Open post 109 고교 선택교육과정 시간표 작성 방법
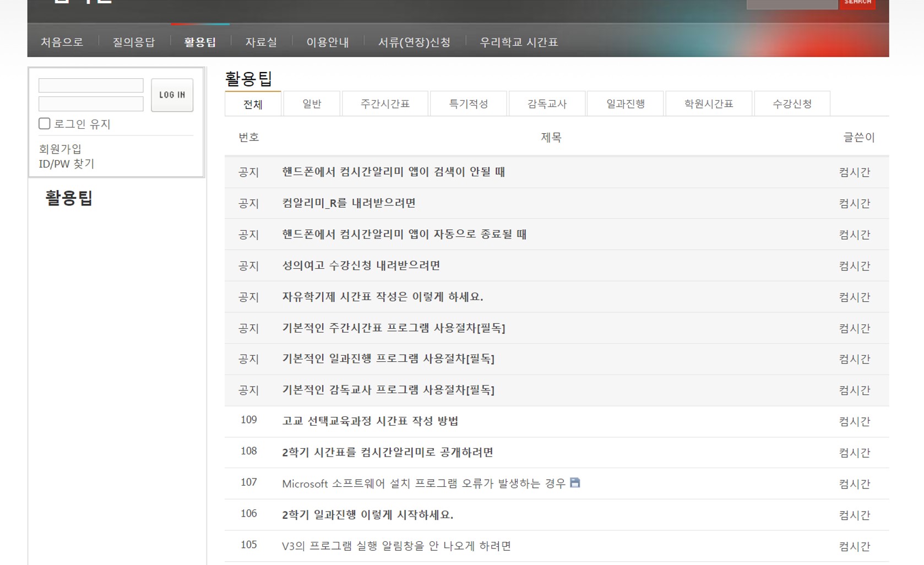This screenshot has width=924, height=565. (370, 421)
